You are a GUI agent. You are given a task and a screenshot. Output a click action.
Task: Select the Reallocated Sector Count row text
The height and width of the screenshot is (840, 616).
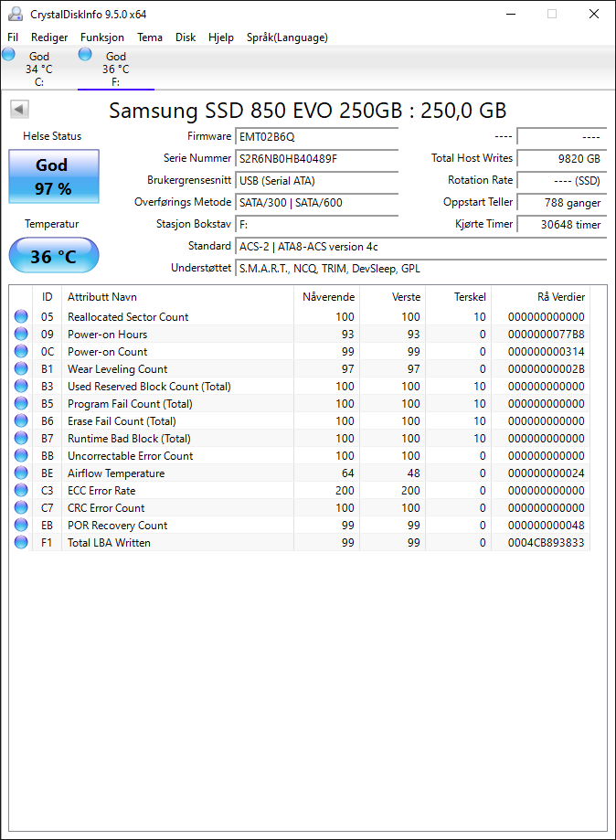[128, 316]
